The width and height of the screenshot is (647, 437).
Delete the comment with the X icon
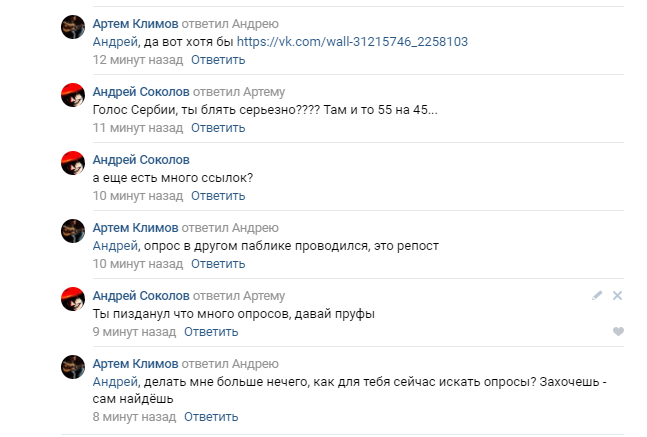pos(617,295)
